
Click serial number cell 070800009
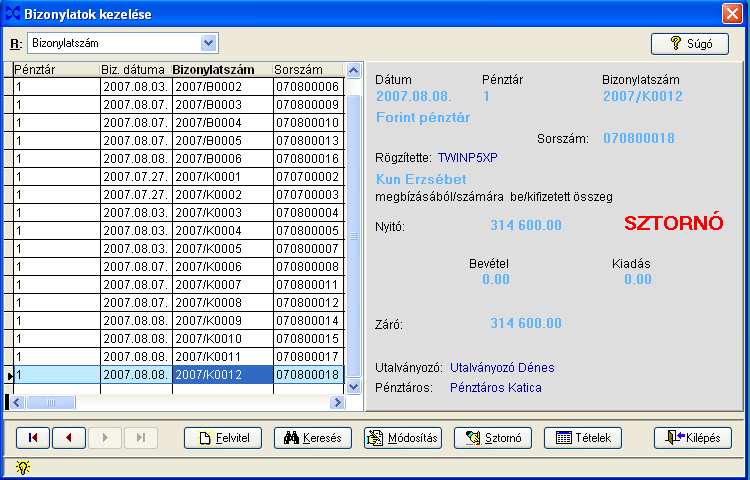click(309, 105)
